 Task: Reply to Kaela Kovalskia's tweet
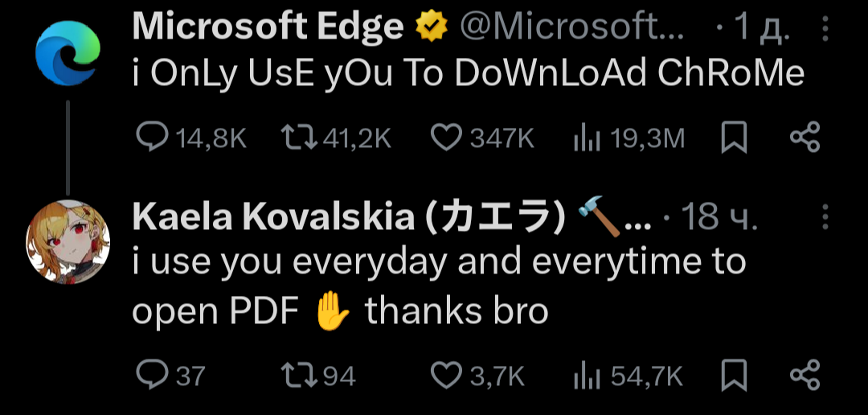pyautogui.click(x=152, y=375)
